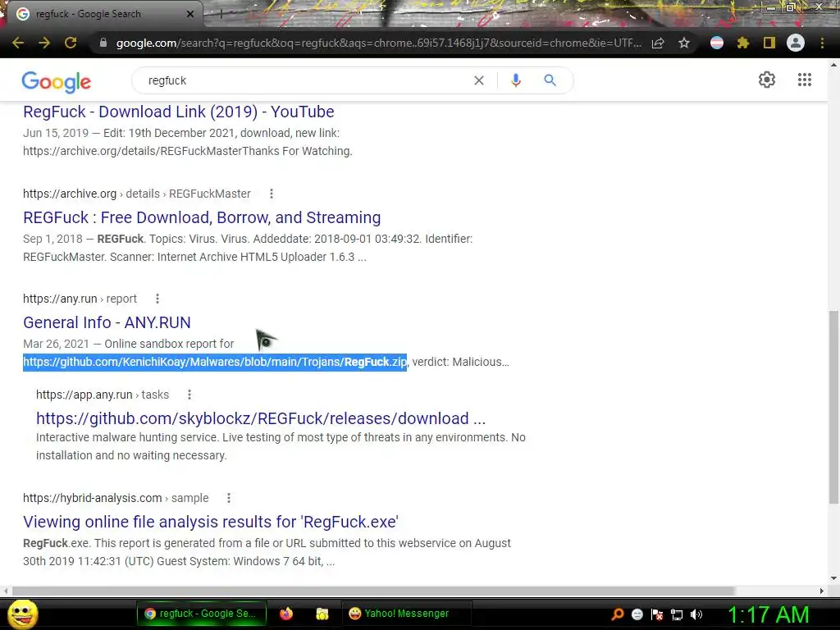This screenshot has height=630, width=840.
Task: Open REGFuck Free Download archive result
Action: pos(202,217)
